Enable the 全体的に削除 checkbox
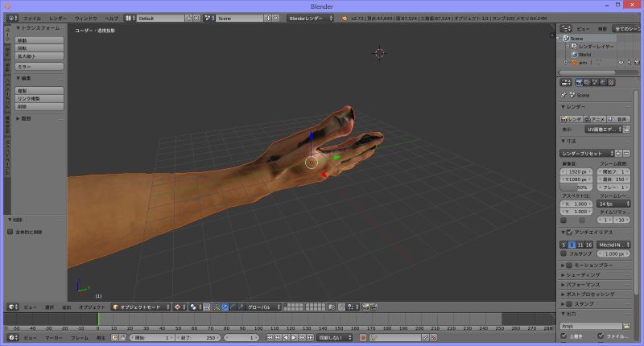This screenshot has height=346, width=644. click(x=10, y=232)
